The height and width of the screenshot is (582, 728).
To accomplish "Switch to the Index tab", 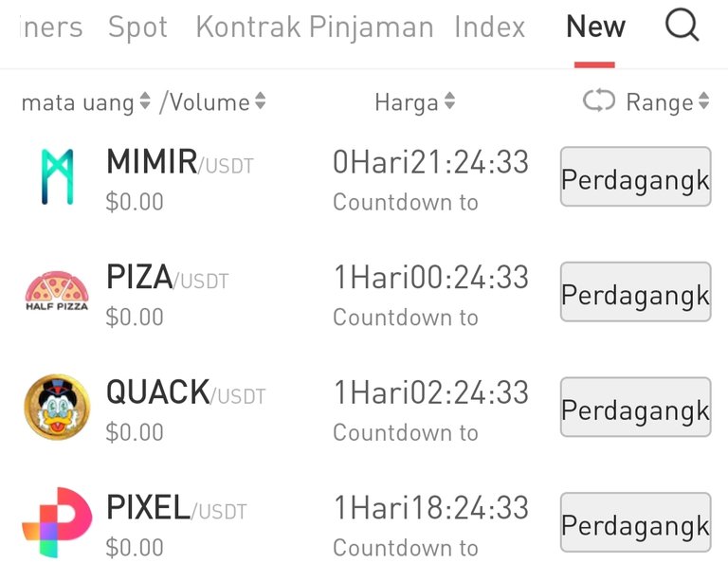I will click(x=490, y=27).
